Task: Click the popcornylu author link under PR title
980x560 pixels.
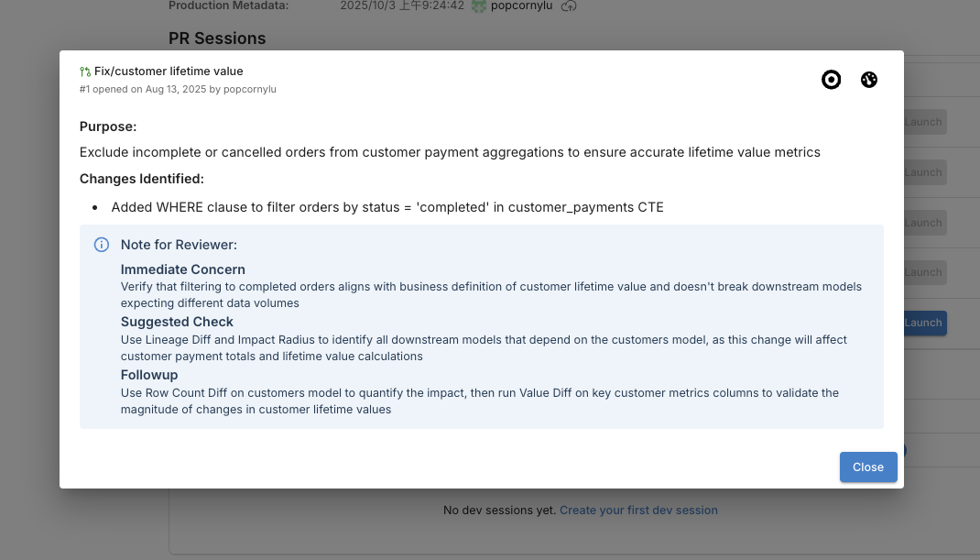Action: tap(248, 89)
